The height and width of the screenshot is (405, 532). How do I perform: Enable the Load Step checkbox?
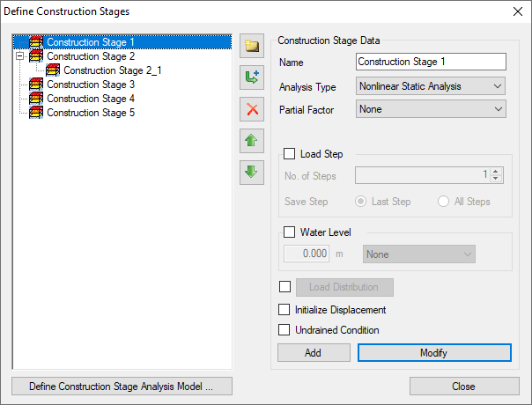289,154
